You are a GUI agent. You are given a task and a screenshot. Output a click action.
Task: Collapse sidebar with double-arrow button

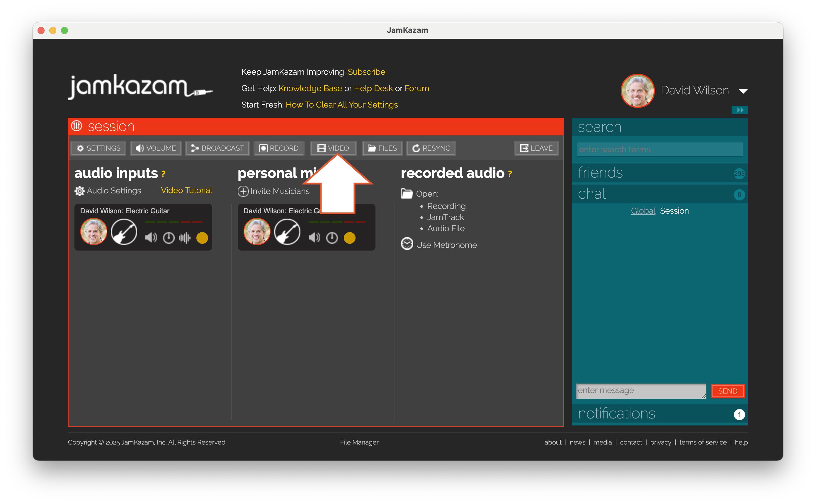coord(739,110)
